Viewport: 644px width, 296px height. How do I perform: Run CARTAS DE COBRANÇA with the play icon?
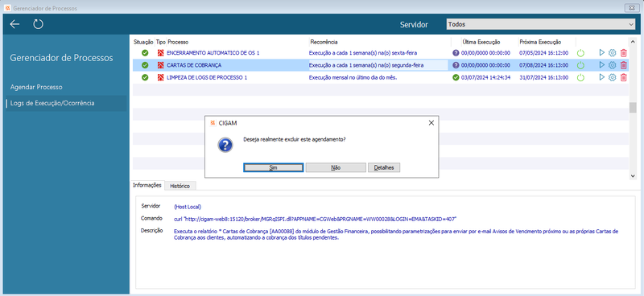tap(601, 65)
